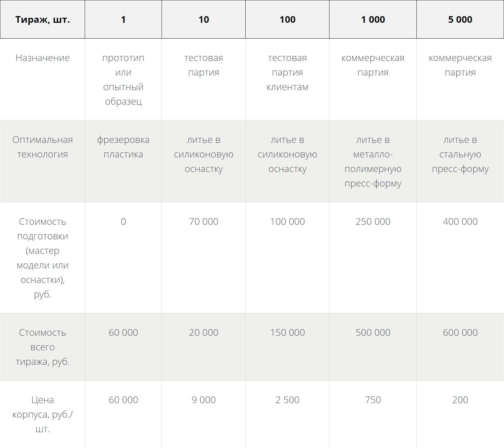504x448 pixels.
Task: Click the "литье в стальную пресс-форму" cell
Action: tap(460, 154)
